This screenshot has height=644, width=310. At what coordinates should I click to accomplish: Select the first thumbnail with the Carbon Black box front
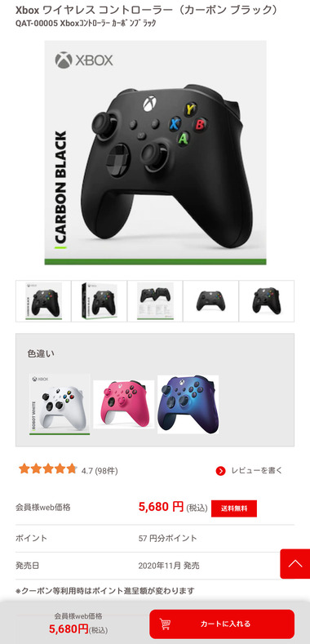(x=43, y=301)
